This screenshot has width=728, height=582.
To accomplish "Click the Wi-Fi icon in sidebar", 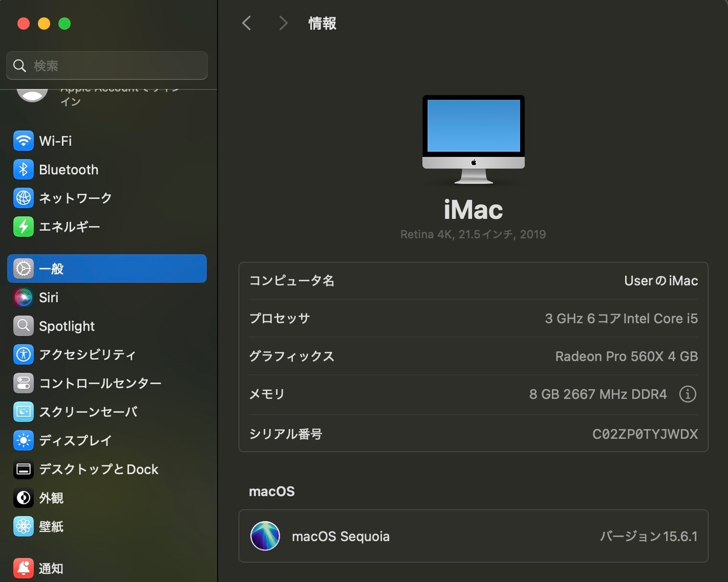I will (x=23, y=140).
